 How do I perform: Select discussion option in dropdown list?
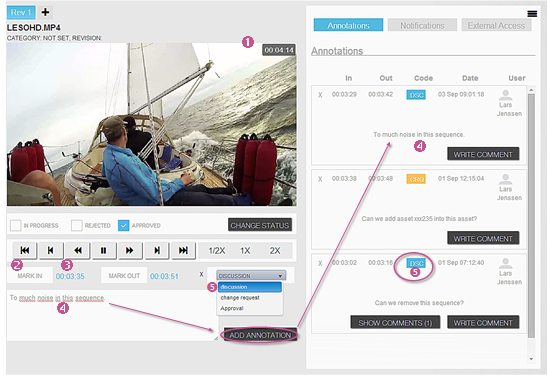click(x=250, y=287)
